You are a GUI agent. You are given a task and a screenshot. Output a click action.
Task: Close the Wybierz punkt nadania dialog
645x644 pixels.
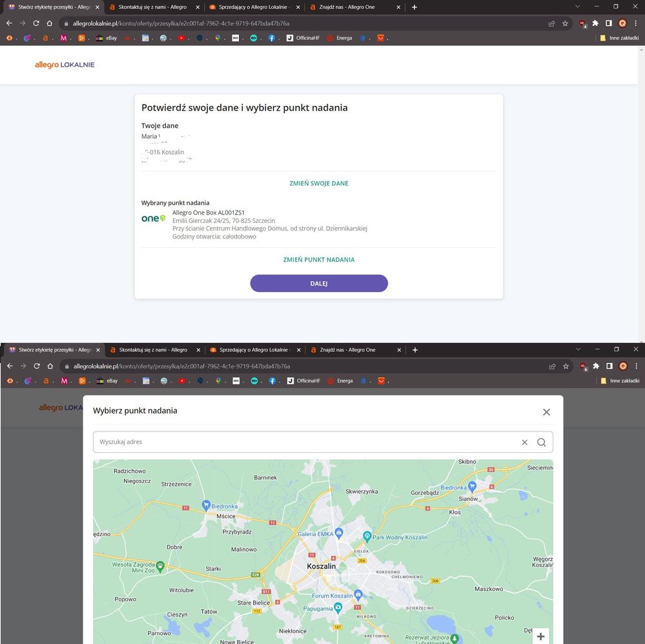tap(546, 412)
